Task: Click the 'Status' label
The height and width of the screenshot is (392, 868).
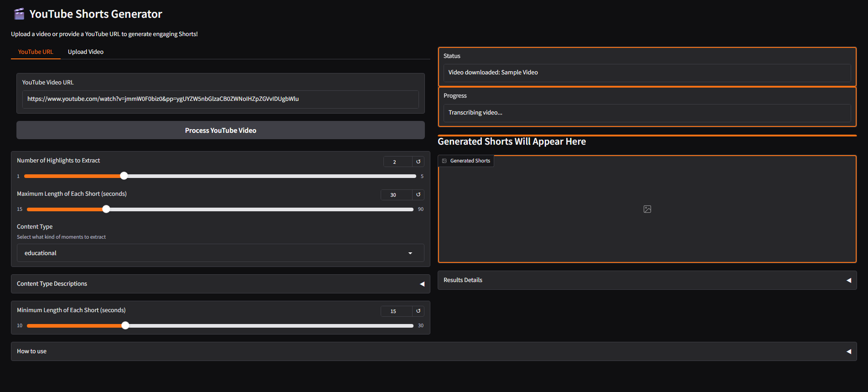Action: point(452,56)
